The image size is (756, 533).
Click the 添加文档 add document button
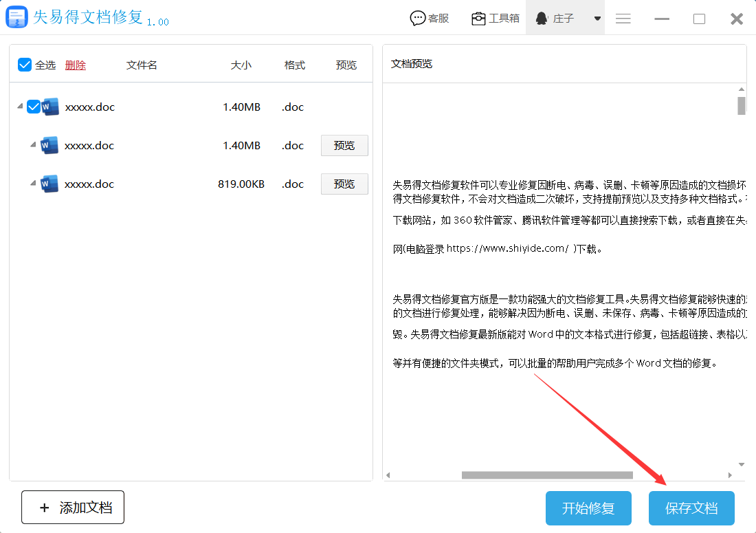(73, 508)
